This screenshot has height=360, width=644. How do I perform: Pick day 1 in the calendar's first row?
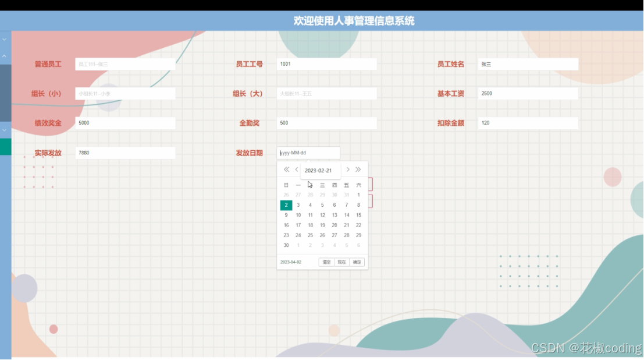tap(358, 195)
